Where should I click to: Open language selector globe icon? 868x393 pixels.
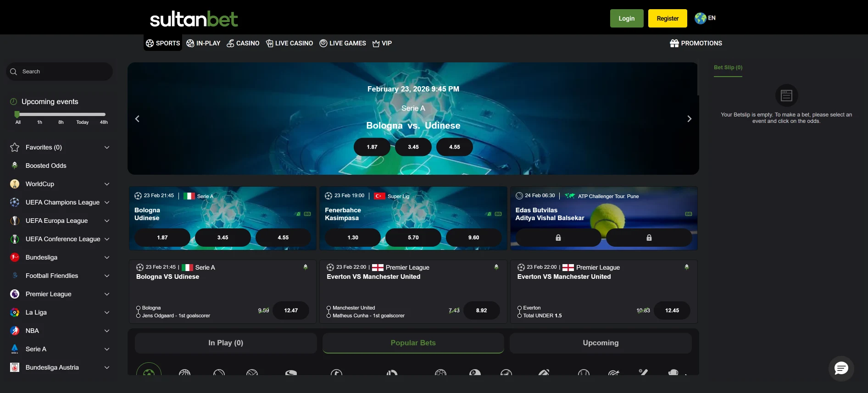point(700,18)
